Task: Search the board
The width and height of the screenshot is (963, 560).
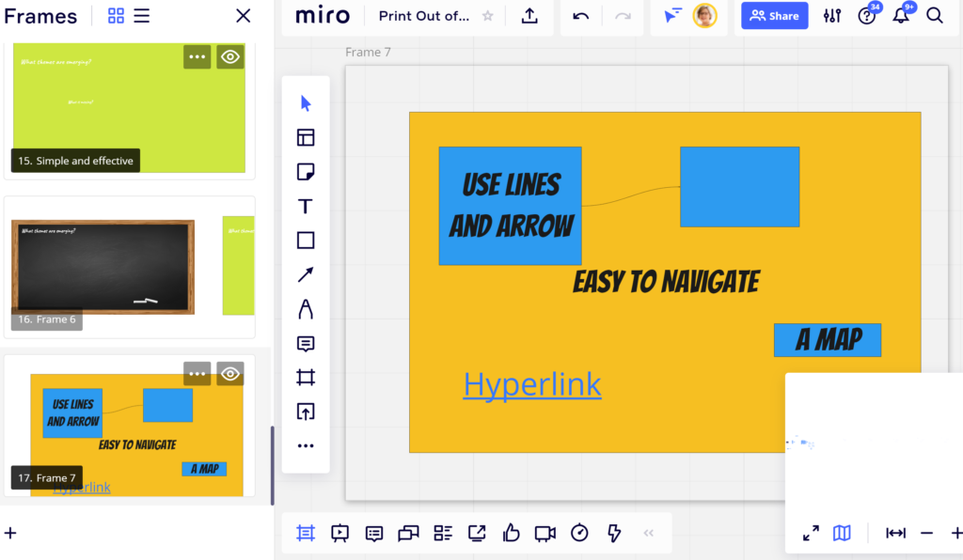Action: coord(935,16)
